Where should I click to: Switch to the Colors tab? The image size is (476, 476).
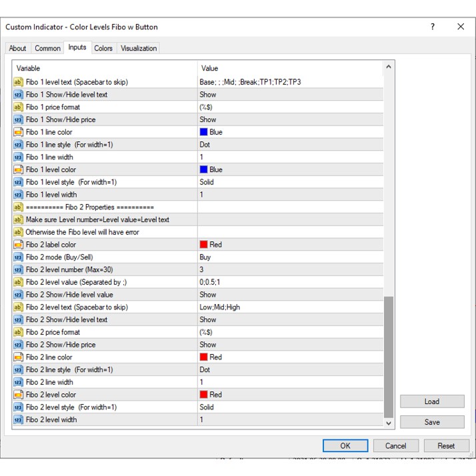[103, 48]
